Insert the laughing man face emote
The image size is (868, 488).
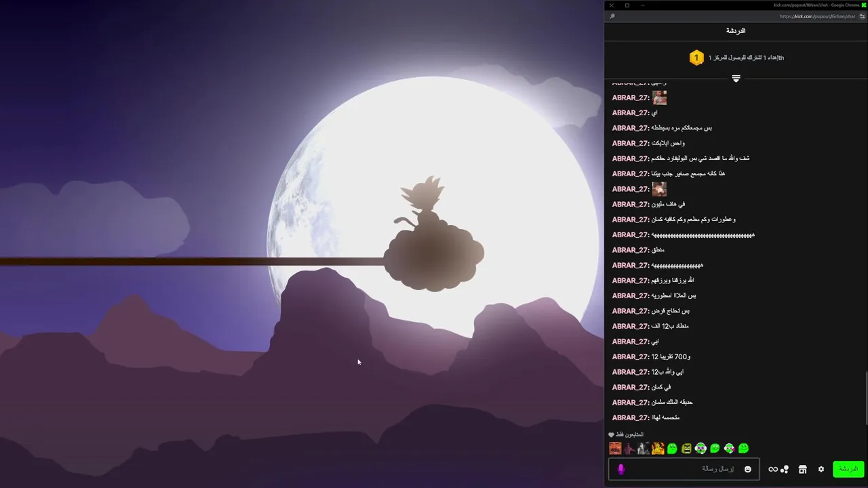pyautogui.click(x=615, y=448)
